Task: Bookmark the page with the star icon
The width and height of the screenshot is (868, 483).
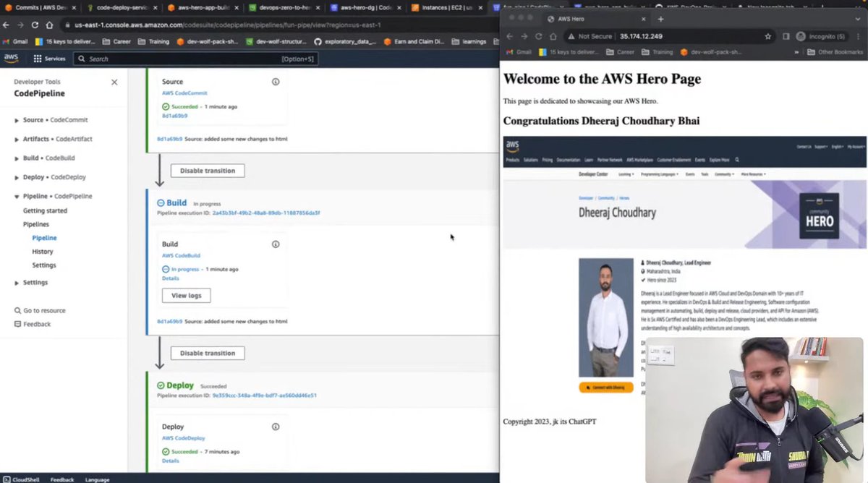Action: click(767, 36)
